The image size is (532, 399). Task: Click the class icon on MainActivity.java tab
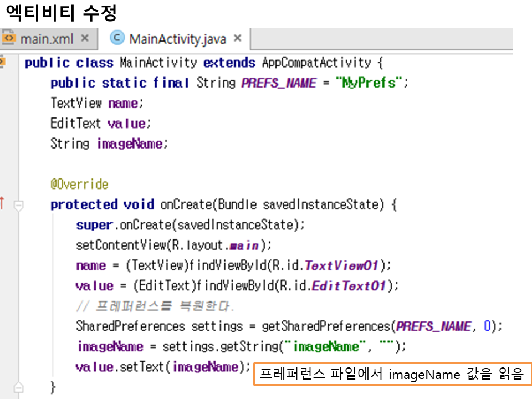[x=117, y=38]
